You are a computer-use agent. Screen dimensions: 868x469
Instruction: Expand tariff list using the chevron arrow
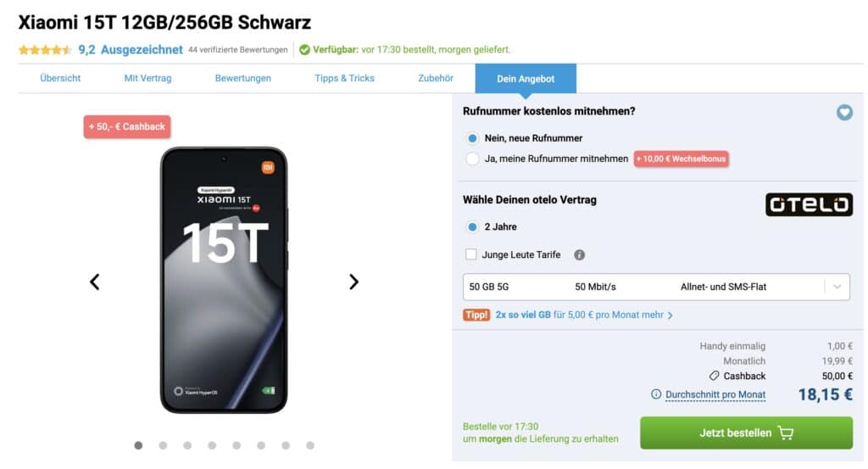click(837, 287)
